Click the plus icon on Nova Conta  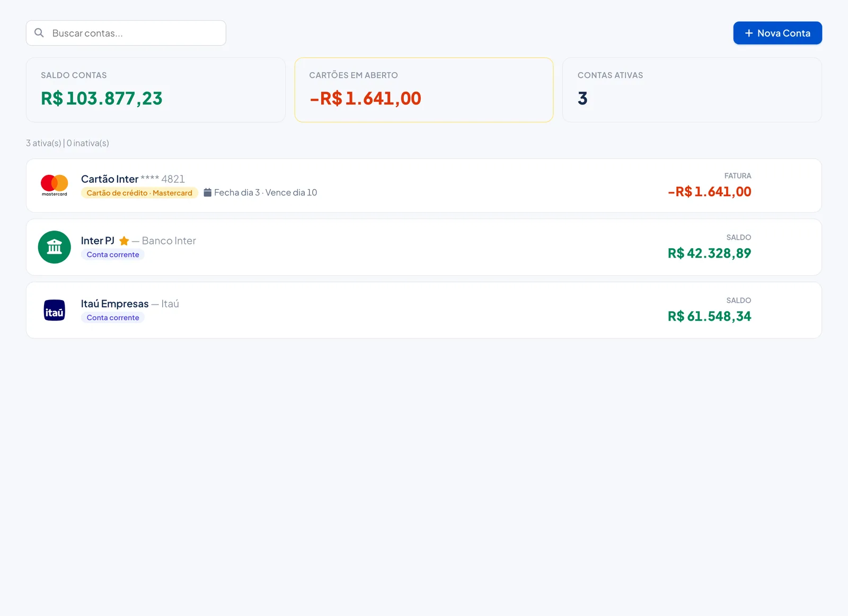(x=749, y=33)
